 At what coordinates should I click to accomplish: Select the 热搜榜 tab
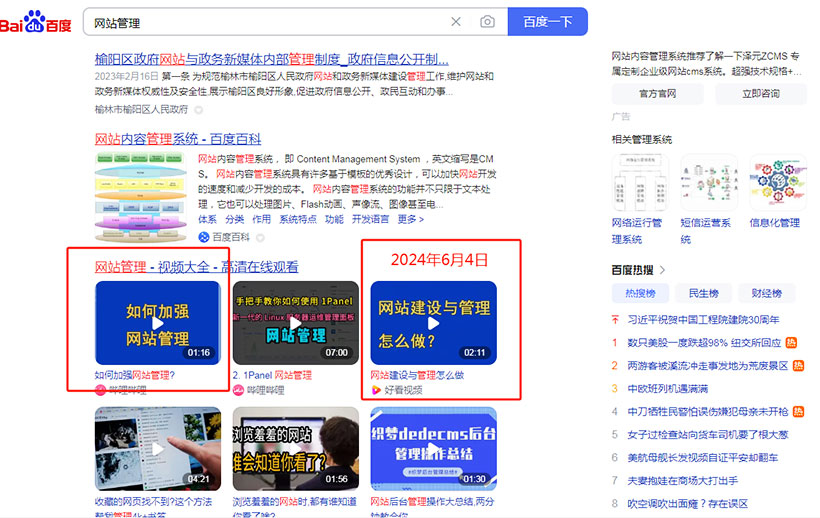click(x=640, y=293)
